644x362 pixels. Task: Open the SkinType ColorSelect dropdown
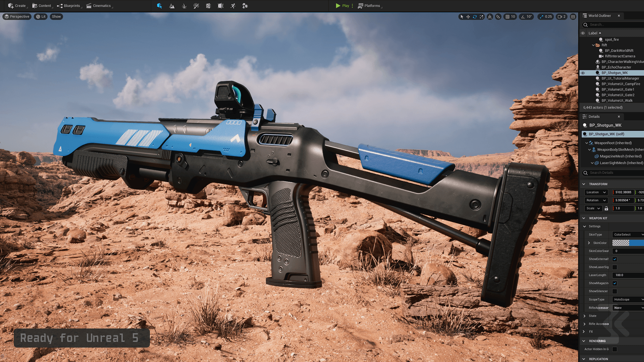tap(628, 235)
